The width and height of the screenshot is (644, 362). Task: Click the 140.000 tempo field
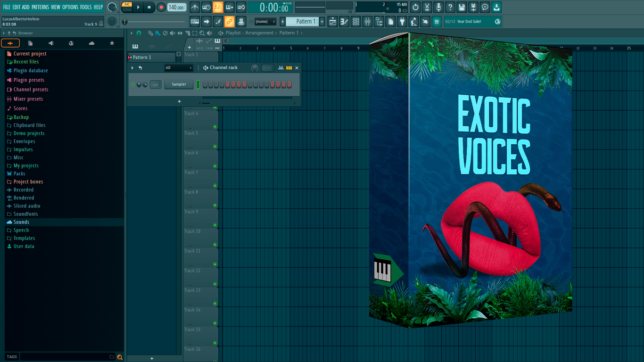[x=177, y=7]
